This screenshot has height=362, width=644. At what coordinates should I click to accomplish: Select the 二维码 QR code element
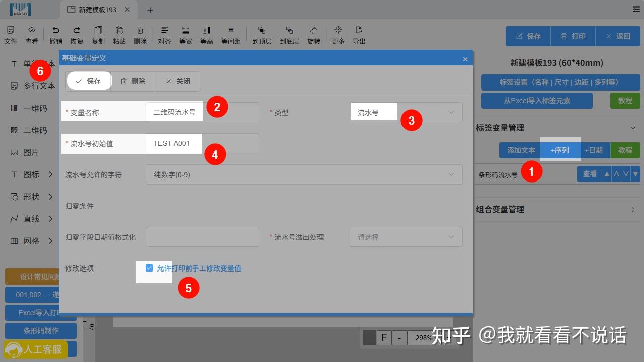pyautogui.click(x=29, y=130)
